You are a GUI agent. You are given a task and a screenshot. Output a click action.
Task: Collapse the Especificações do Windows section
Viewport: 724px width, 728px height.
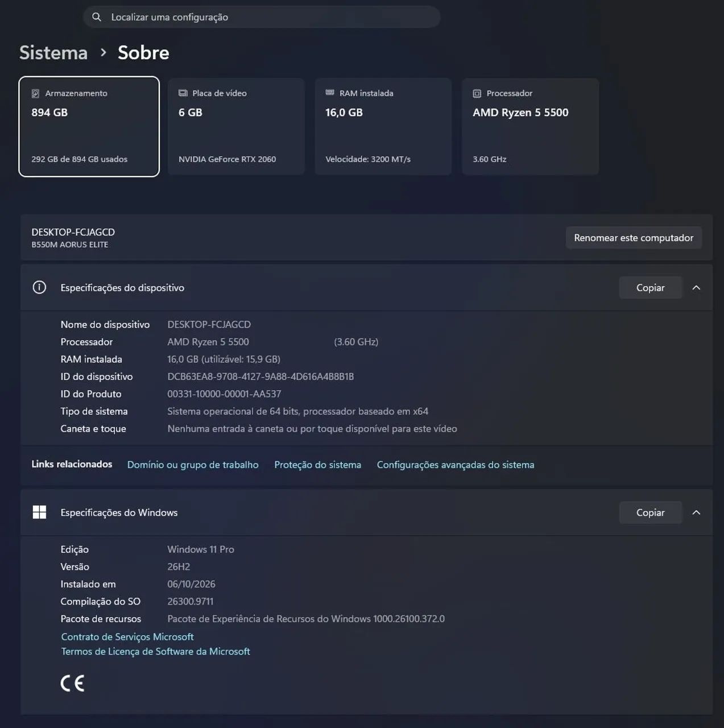696,512
